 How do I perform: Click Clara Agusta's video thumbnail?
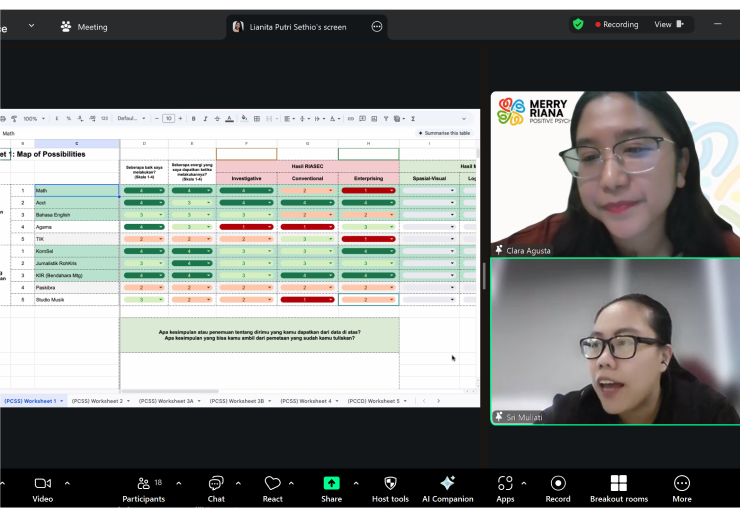point(614,174)
